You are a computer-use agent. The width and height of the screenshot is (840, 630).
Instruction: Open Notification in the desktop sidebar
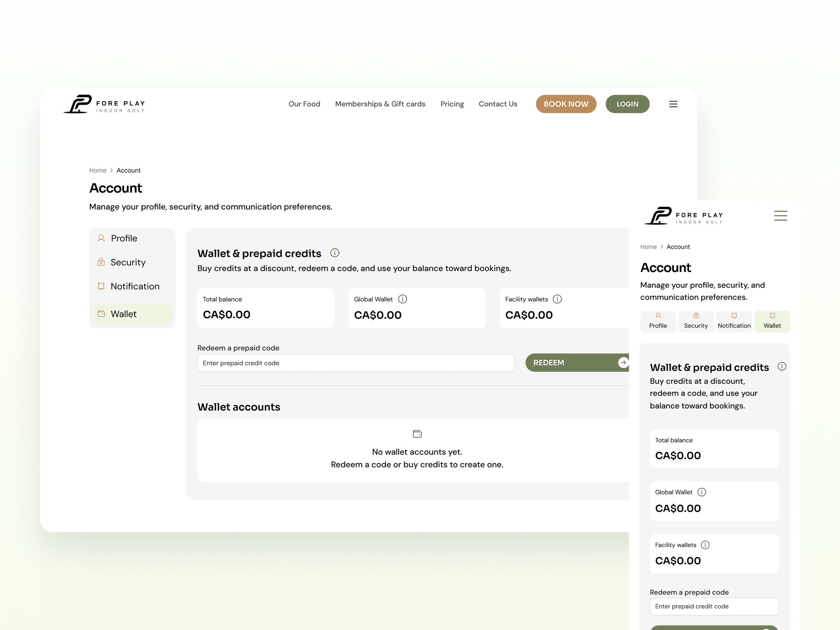(x=132, y=286)
